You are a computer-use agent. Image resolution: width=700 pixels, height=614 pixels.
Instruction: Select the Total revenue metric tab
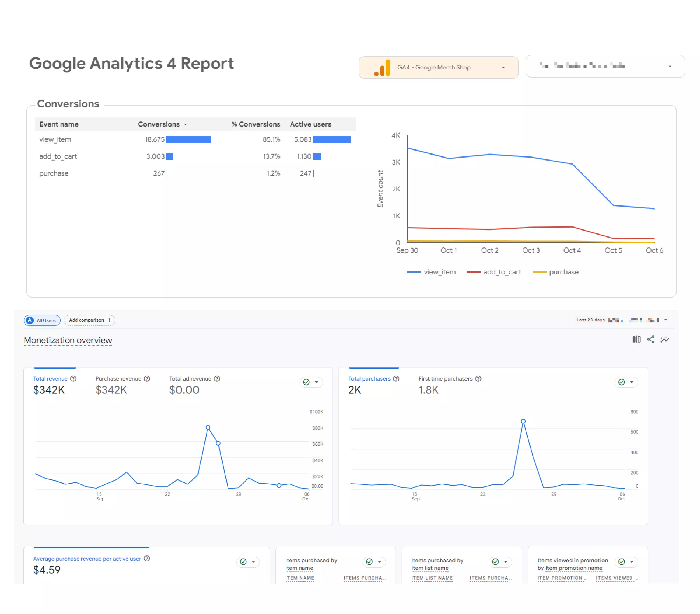tap(55, 385)
